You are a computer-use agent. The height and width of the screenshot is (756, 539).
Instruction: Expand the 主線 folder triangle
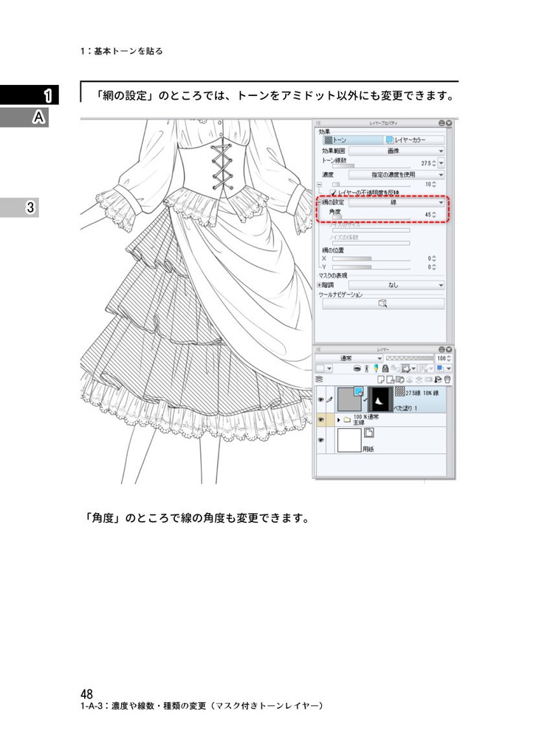338,420
